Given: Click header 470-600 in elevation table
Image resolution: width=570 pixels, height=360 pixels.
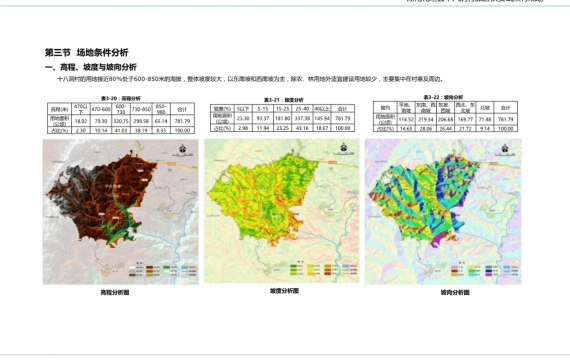Looking at the screenshot, I should point(101,109).
